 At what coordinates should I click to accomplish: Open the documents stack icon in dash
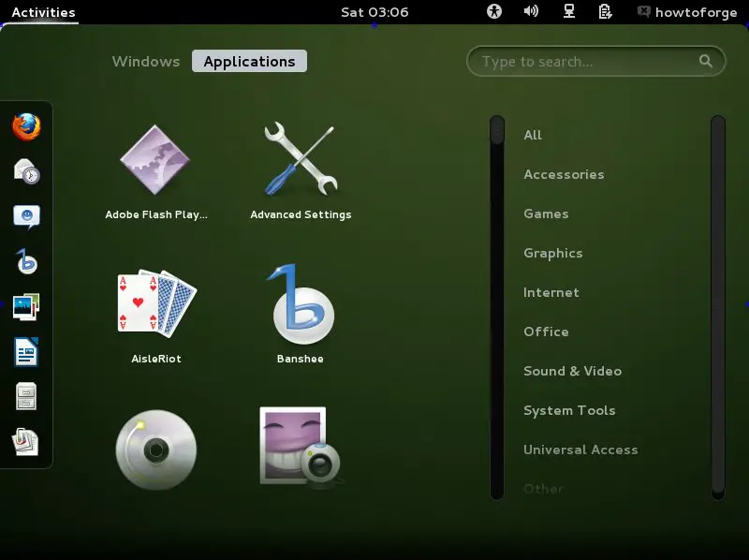[x=25, y=441]
